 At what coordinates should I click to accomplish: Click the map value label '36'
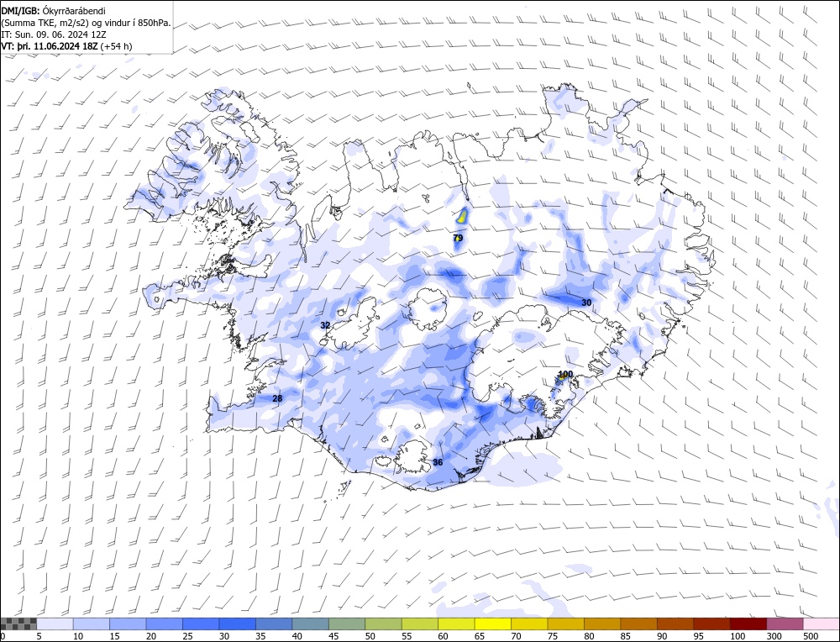(x=438, y=462)
